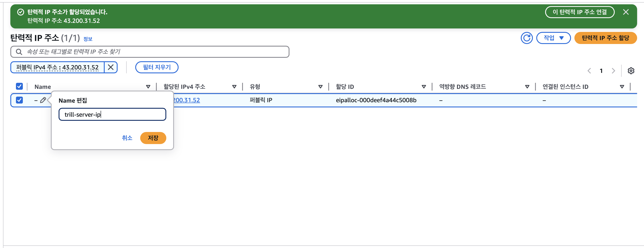Go to the previous page arrow
The width and height of the screenshot is (644, 248).
coord(589,71)
